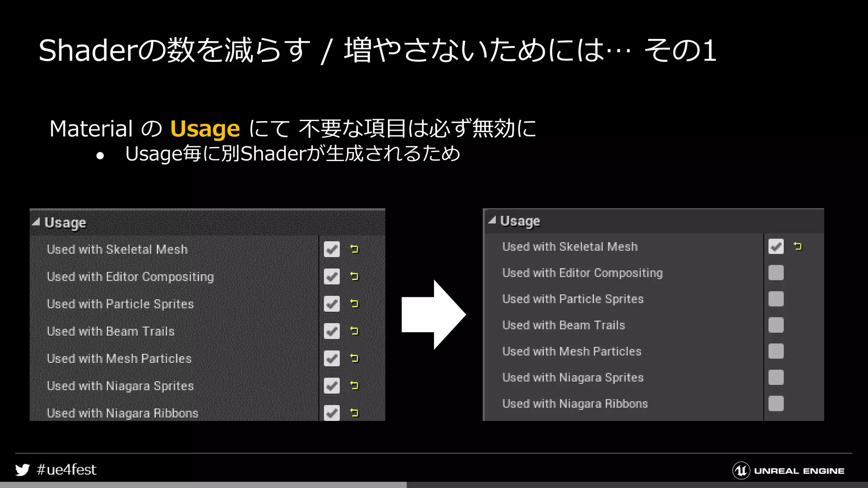The height and width of the screenshot is (488, 868).
Task: Uncheck Used with Particle Sprites in left panel
Action: coord(332,304)
